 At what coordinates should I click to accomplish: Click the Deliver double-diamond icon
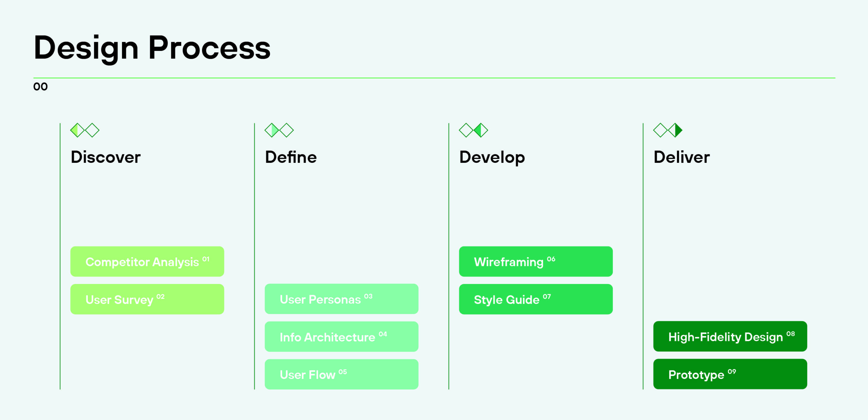(x=668, y=130)
